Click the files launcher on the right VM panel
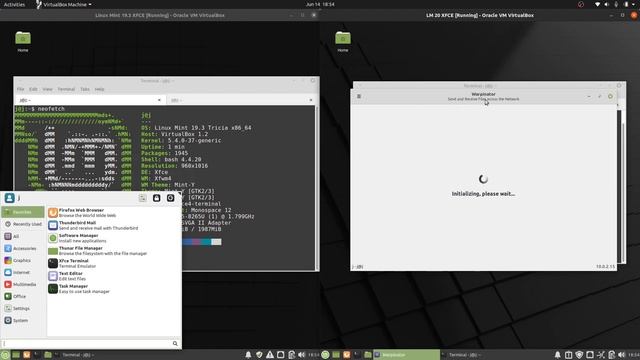The image size is (640, 360). tap(368, 355)
